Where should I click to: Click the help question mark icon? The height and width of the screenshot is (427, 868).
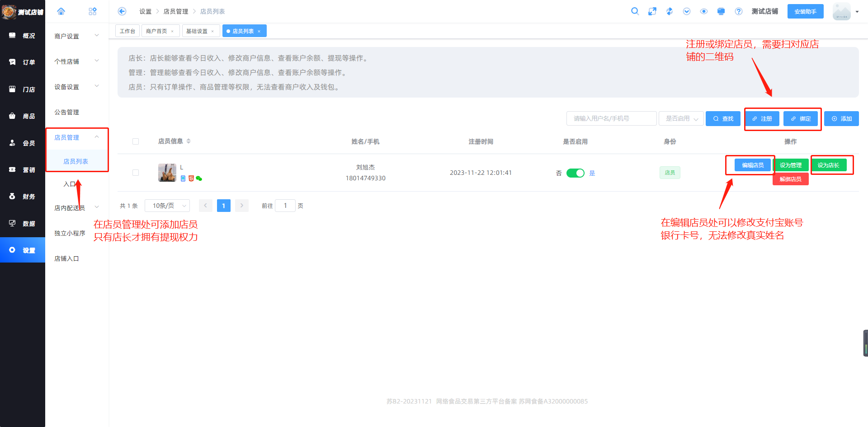pos(738,11)
